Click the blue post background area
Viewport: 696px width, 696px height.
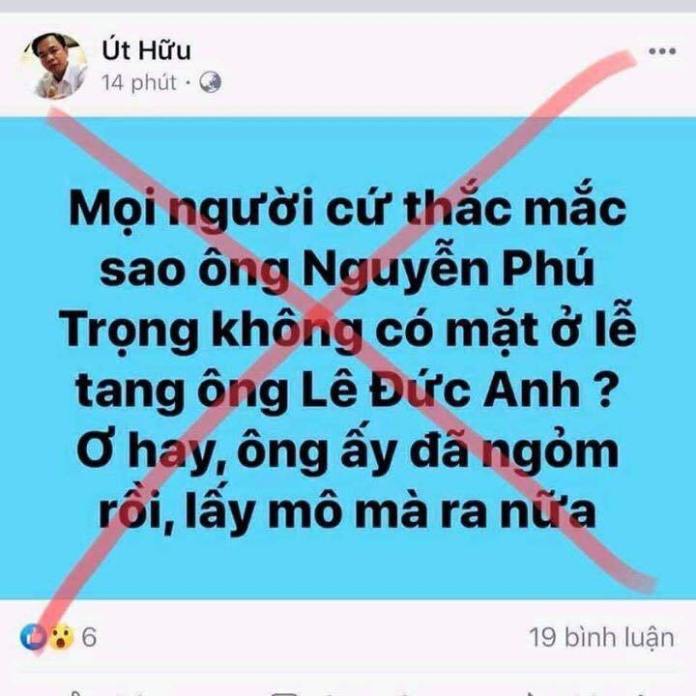click(x=348, y=358)
